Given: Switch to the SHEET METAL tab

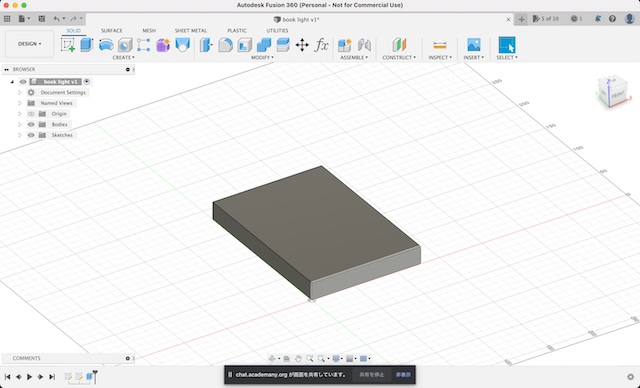Looking at the screenshot, I should (191, 31).
